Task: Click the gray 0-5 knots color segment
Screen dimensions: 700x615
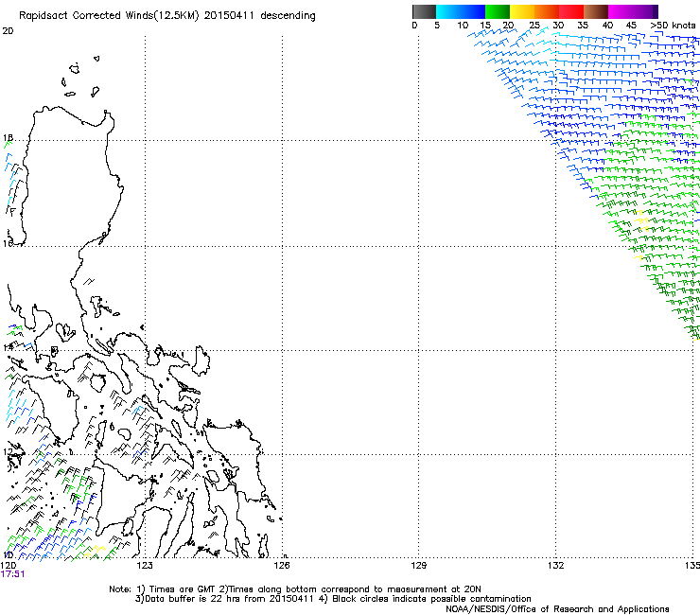Action: (x=424, y=11)
